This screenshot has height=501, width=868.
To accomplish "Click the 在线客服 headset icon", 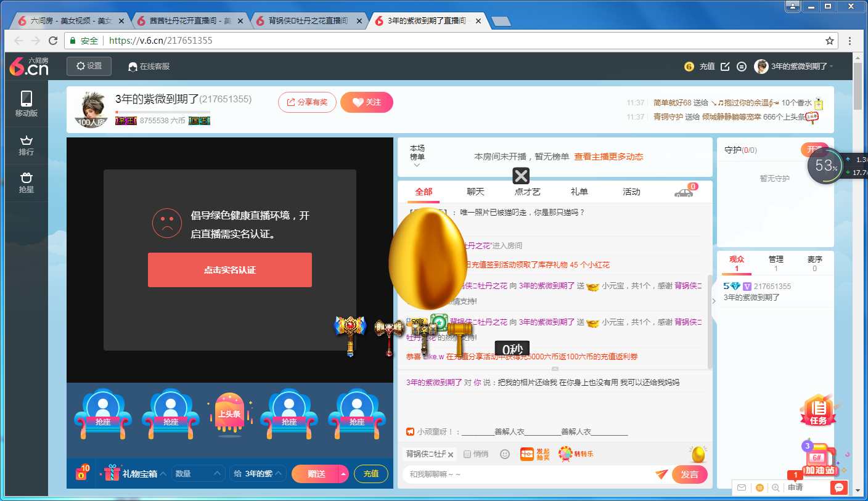I will (x=133, y=66).
